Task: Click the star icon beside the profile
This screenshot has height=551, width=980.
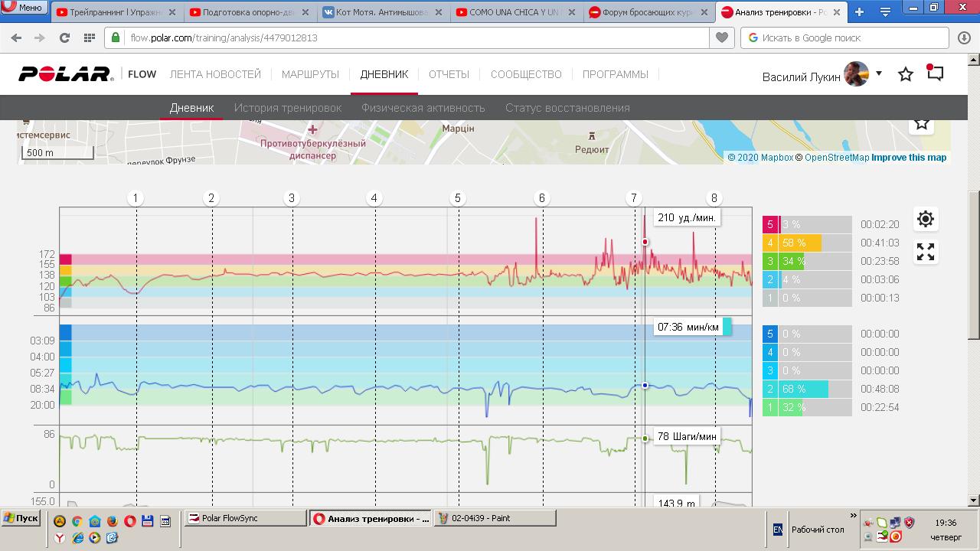Action: (x=906, y=74)
